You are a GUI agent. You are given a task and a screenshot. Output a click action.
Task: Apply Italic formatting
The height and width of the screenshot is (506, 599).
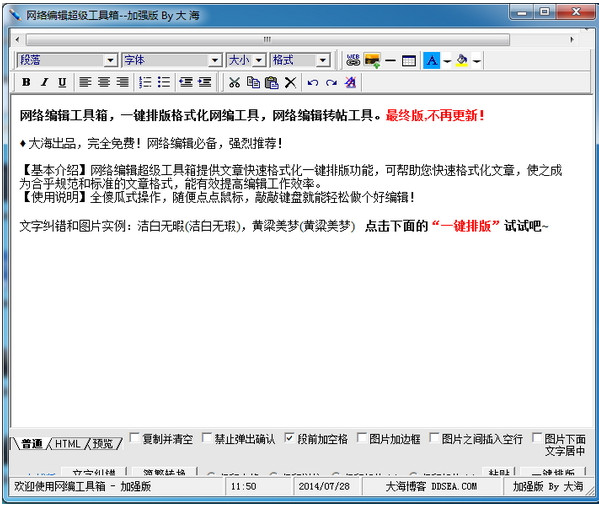point(44,82)
